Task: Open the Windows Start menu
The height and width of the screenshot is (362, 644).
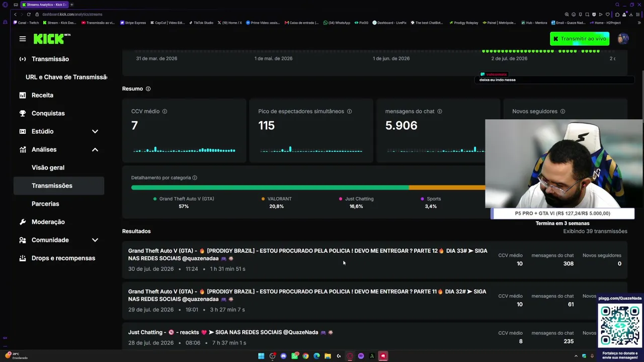Action: pyautogui.click(x=261, y=356)
